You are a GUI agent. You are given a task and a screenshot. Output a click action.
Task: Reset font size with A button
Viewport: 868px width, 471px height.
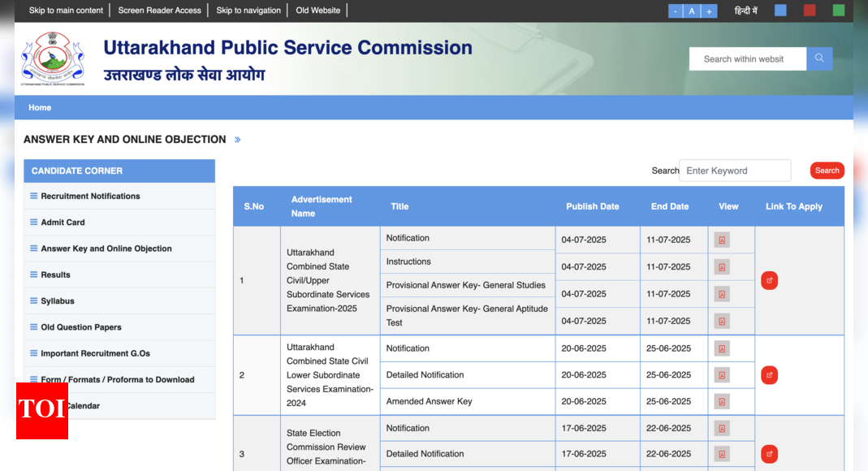(x=692, y=11)
